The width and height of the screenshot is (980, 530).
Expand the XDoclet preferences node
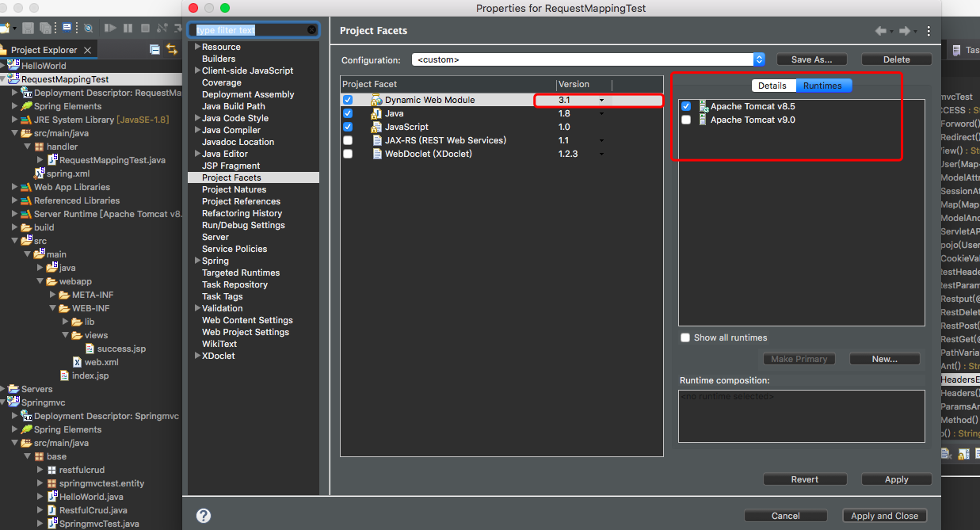pyautogui.click(x=197, y=356)
